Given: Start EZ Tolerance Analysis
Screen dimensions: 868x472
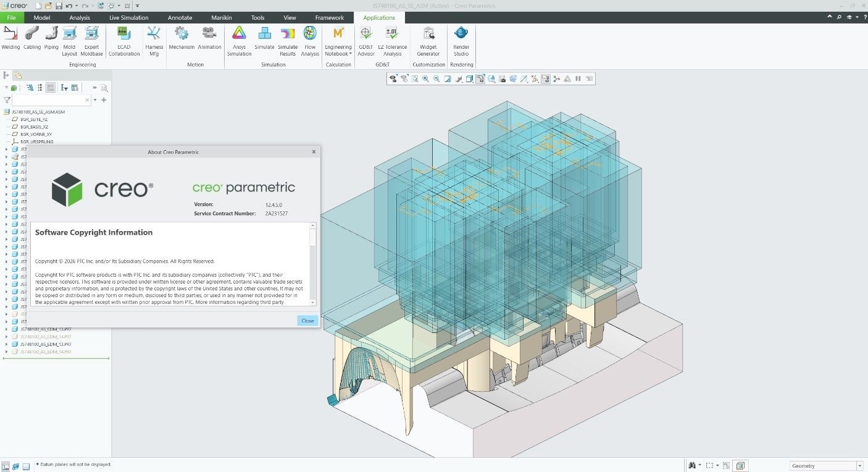Looking at the screenshot, I should (x=392, y=41).
